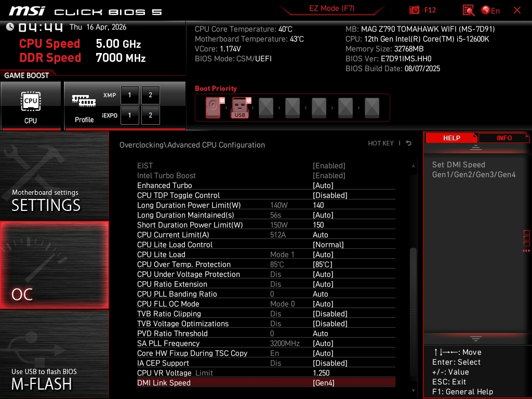Click the last empty boot priority slot
This screenshot has width=532, height=399.
tap(372, 108)
